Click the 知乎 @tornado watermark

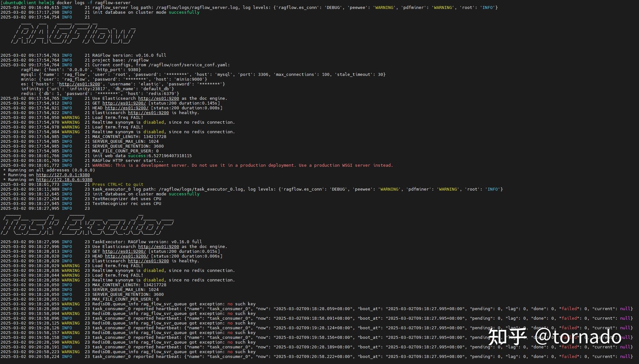555,336
